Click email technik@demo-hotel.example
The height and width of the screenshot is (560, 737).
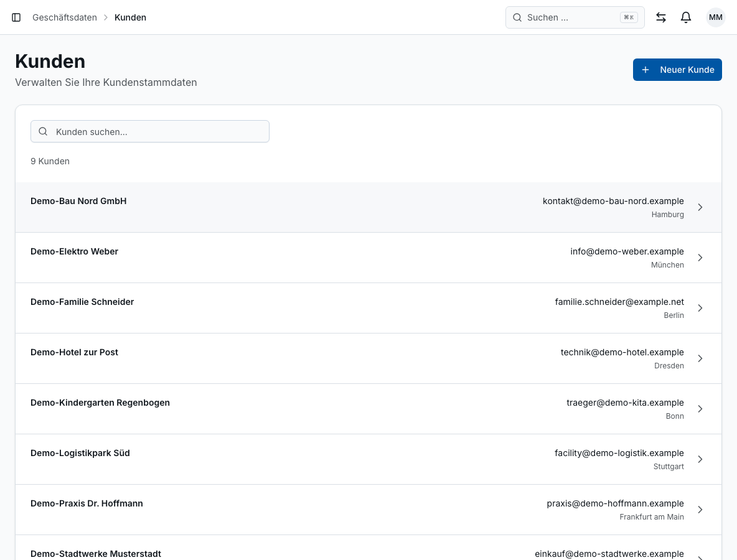pyautogui.click(x=622, y=352)
